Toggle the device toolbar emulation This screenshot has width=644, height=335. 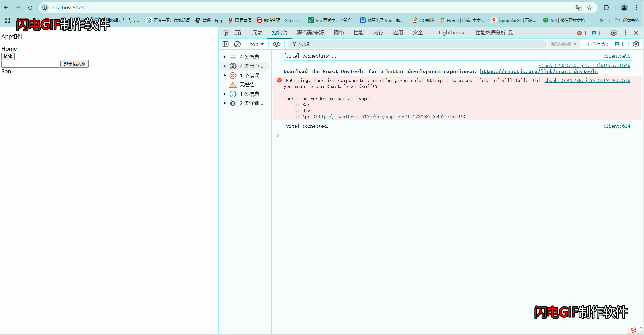click(x=238, y=33)
